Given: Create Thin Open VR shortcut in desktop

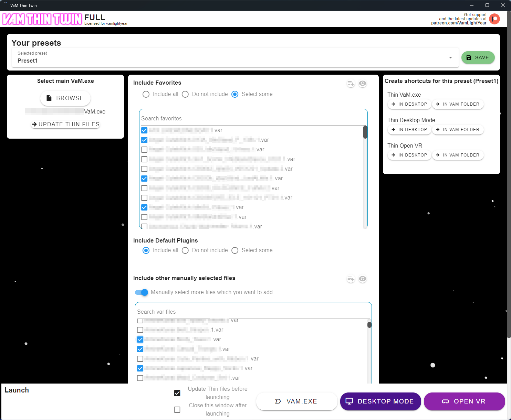Looking at the screenshot, I should click(x=409, y=155).
